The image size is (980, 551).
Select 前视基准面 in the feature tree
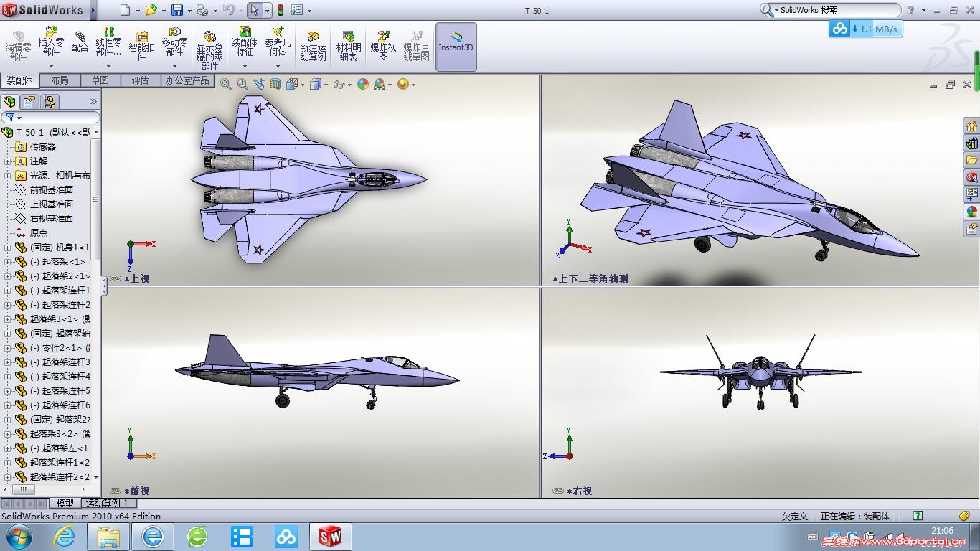[x=51, y=190]
